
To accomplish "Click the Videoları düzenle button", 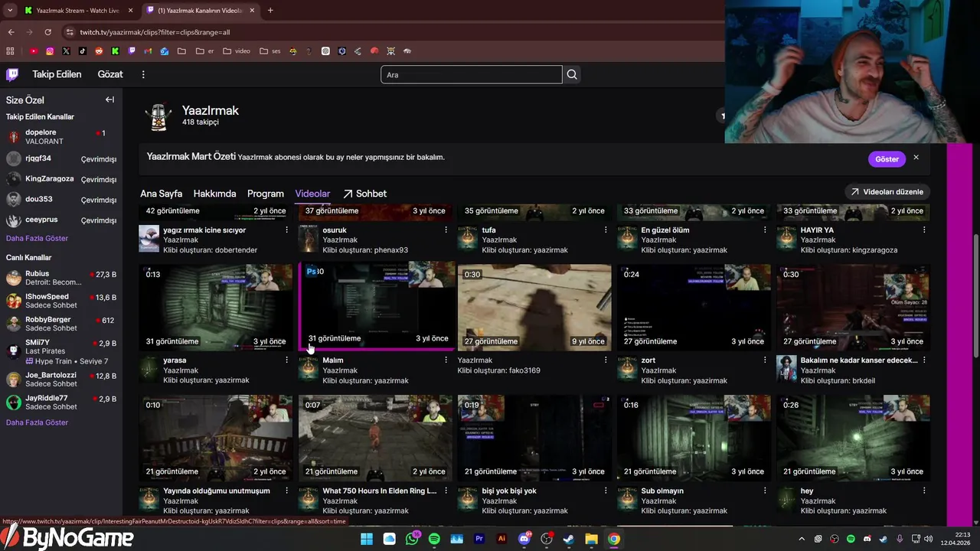I will point(887,191).
